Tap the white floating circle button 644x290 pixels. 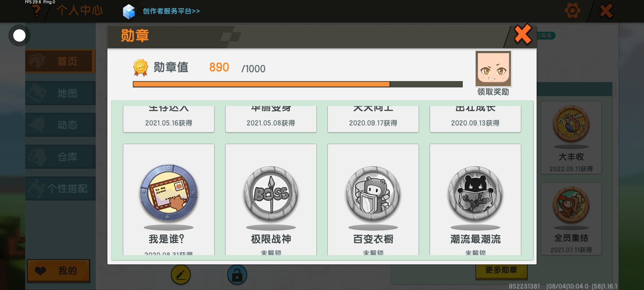(x=19, y=35)
